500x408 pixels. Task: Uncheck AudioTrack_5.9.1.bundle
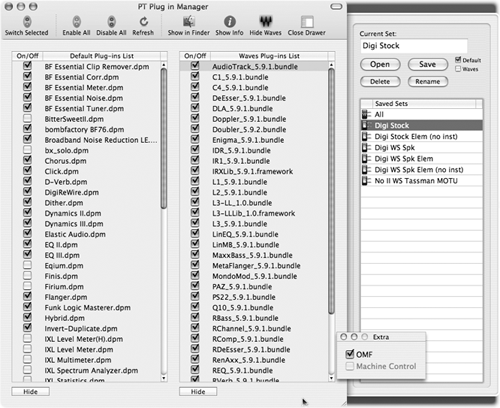pyautogui.click(x=195, y=66)
